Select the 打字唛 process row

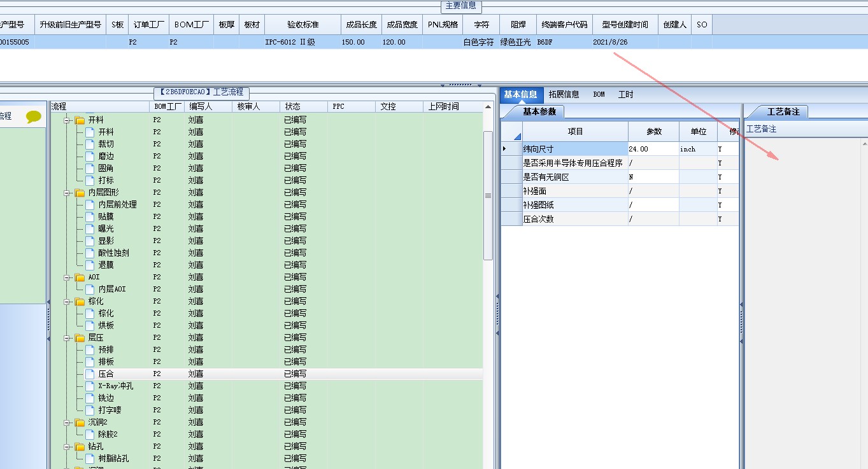click(266, 410)
